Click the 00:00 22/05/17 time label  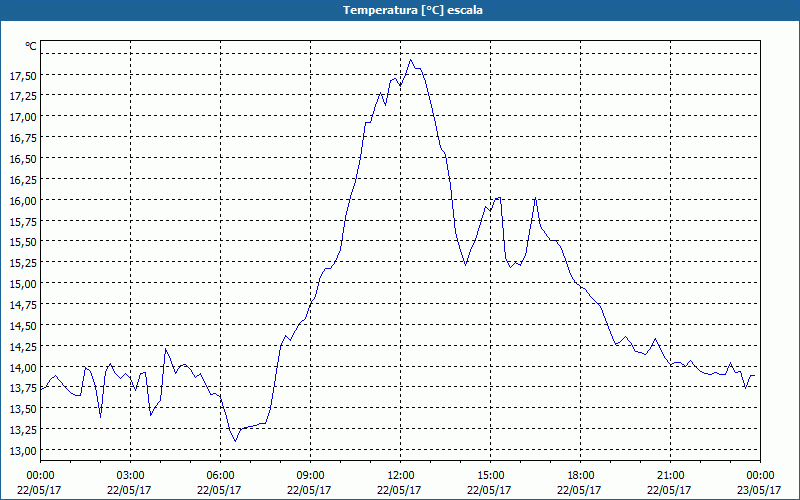pos(40,483)
